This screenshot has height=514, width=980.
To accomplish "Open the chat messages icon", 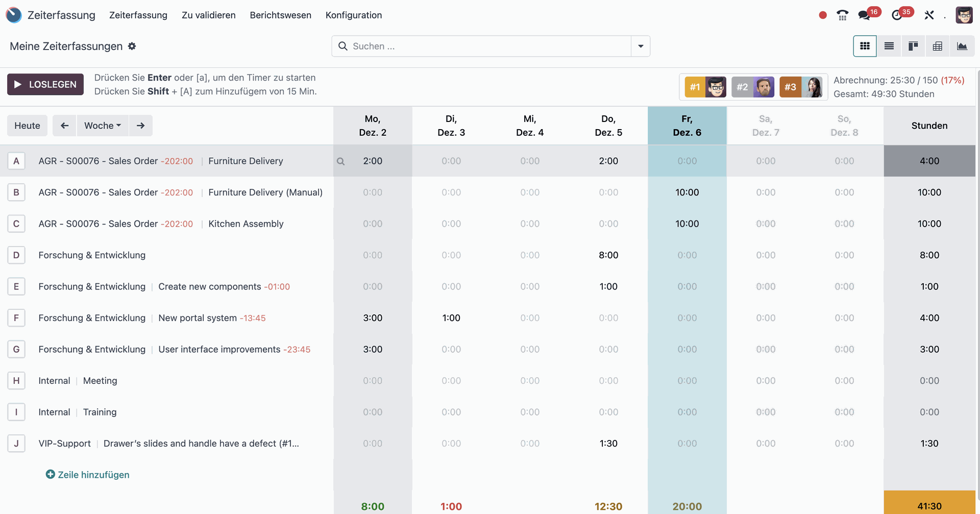I will (864, 15).
